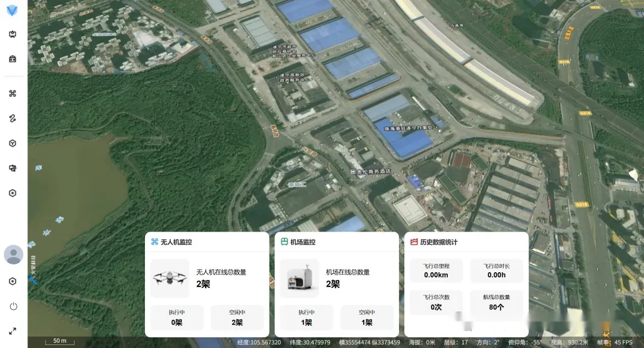Select the 历史数据统计 panel header
Viewport: 644px width, 348px height.
[438, 242]
